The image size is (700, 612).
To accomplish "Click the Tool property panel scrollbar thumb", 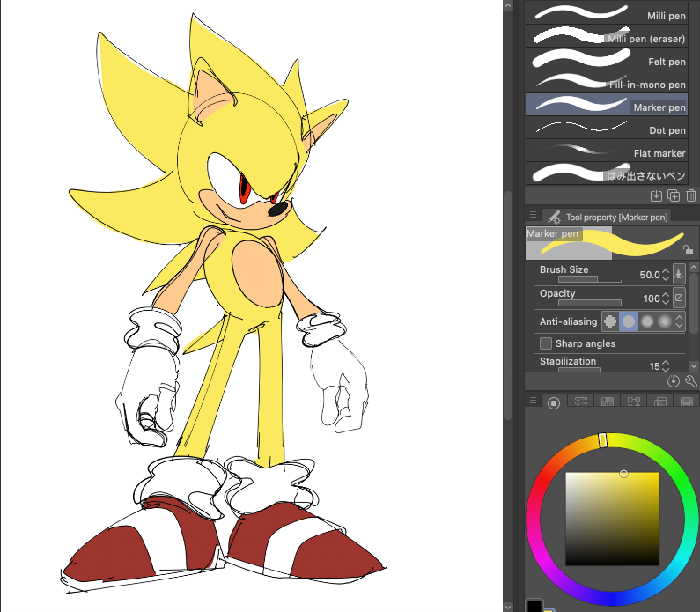I will pyautogui.click(x=693, y=303).
